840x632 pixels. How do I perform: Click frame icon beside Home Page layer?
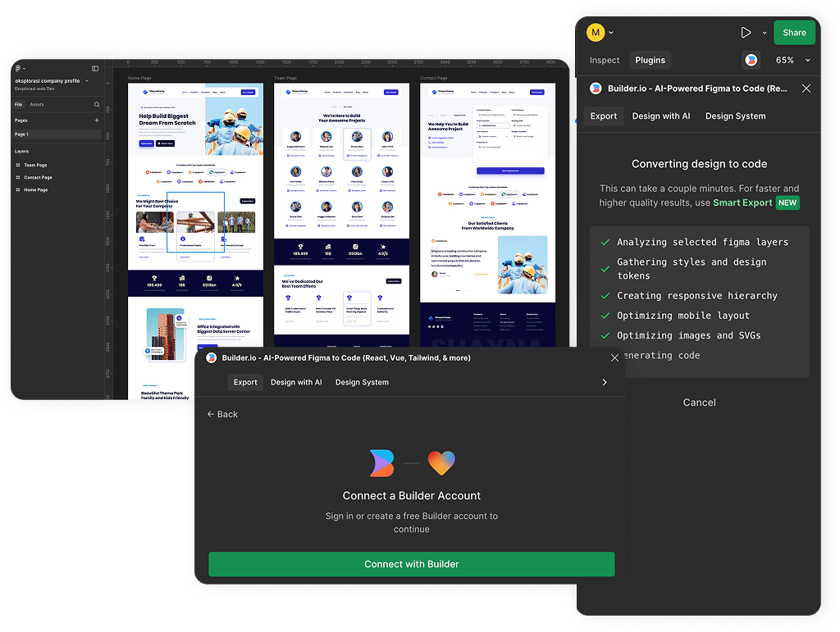(18, 190)
